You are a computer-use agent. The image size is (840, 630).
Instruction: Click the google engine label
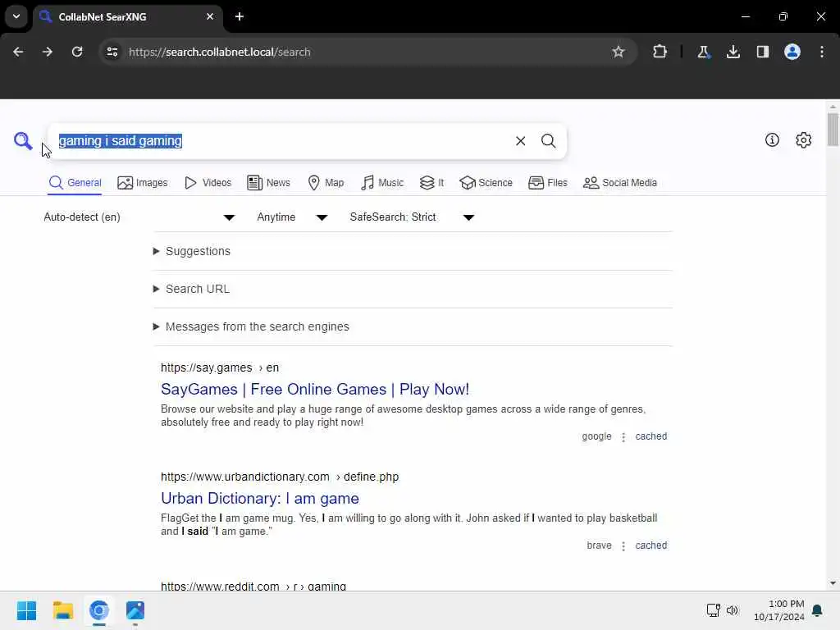596,436
